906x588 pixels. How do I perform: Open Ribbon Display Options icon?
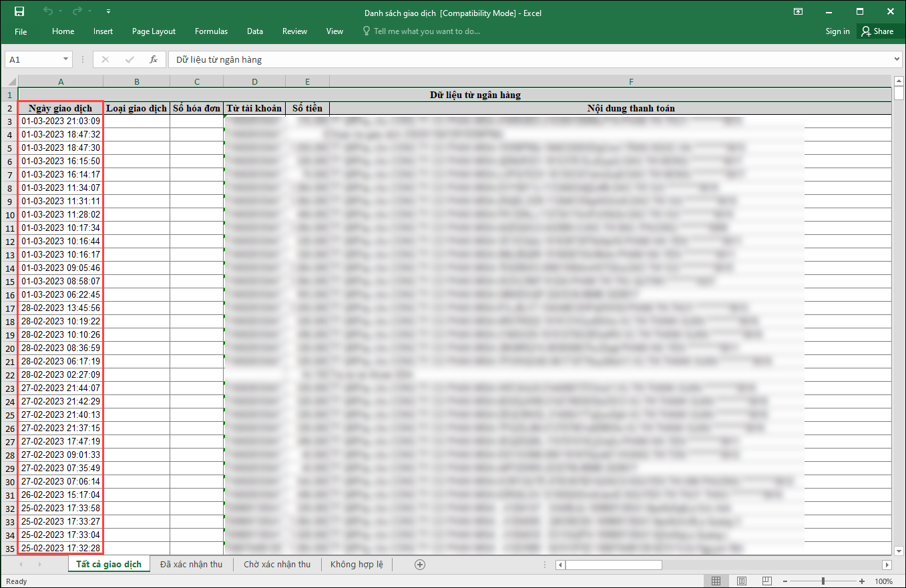pos(798,11)
